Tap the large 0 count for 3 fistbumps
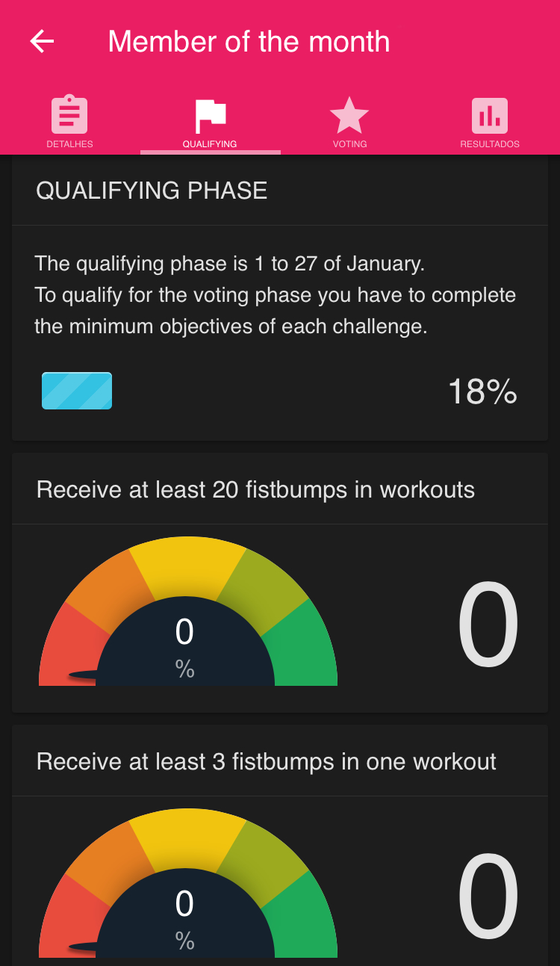The image size is (560, 966). pos(488,898)
